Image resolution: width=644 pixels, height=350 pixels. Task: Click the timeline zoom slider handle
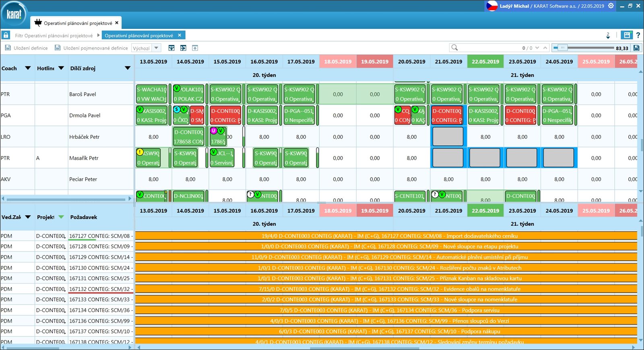[x=563, y=47]
